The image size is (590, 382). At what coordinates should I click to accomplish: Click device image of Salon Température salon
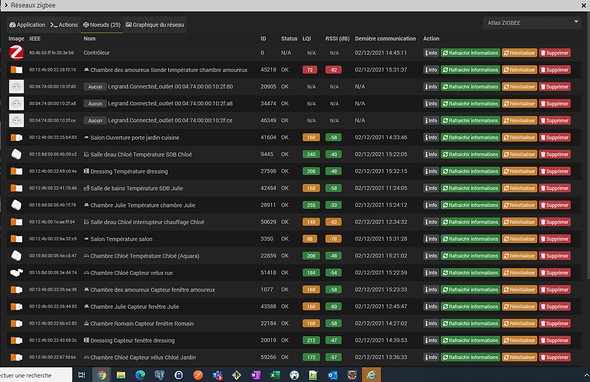click(16, 239)
